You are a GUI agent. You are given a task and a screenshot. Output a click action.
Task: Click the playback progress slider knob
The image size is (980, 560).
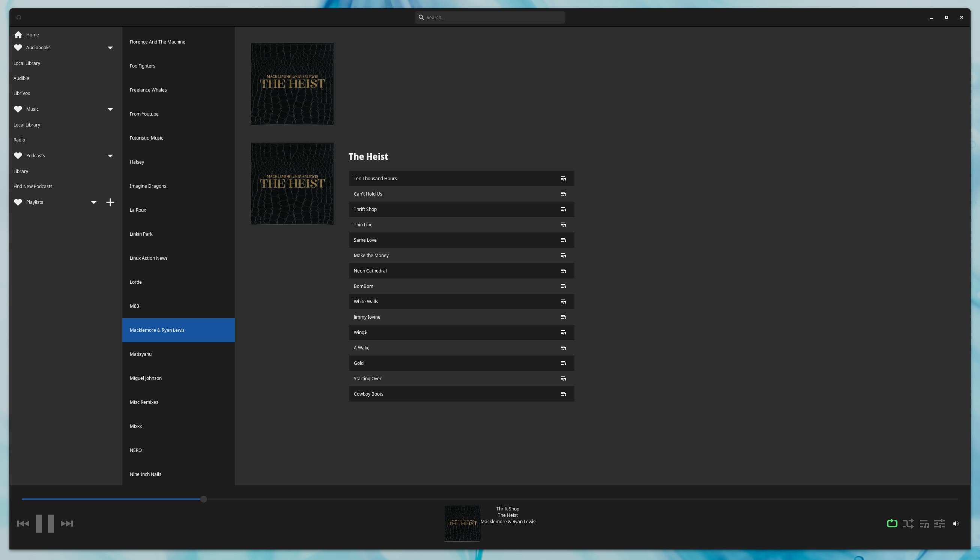(x=203, y=499)
